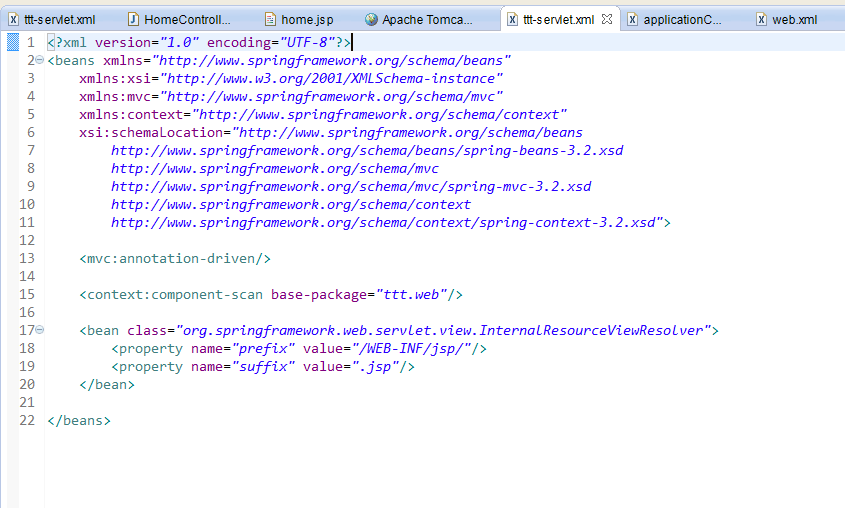Viewport: 845px width, 508px height.
Task: Switch to the Apache Tomca... browser tab
Action: click(419, 20)
